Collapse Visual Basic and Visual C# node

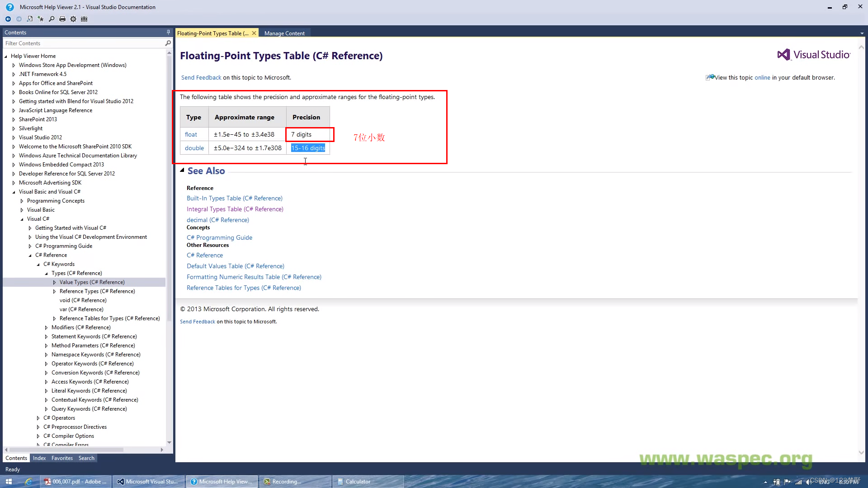click(x=14, y=192)
